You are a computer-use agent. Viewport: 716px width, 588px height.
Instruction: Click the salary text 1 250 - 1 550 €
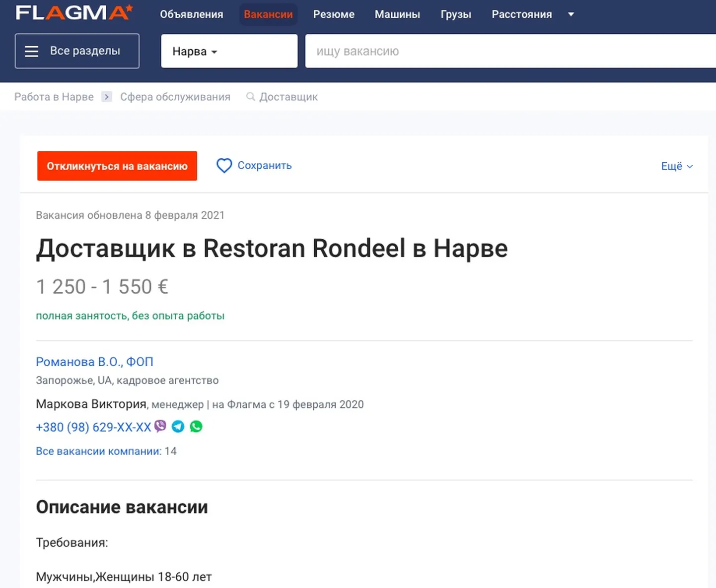[102, 287]
